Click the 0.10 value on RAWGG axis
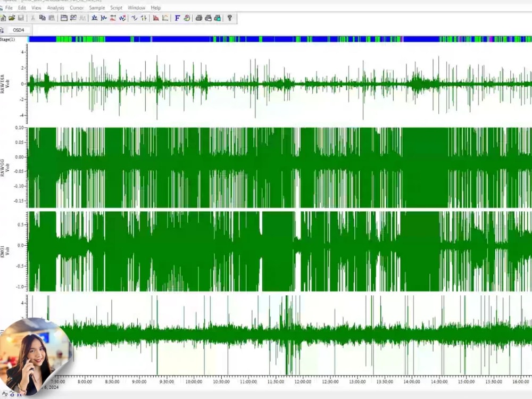This screenshot has height=399, width=532. pyautogui.click(x=19, y=128)
